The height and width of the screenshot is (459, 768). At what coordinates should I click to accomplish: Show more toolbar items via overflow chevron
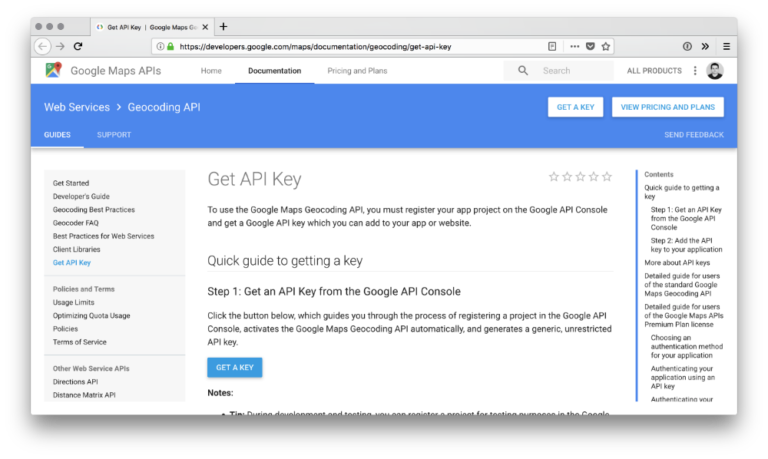706,46
